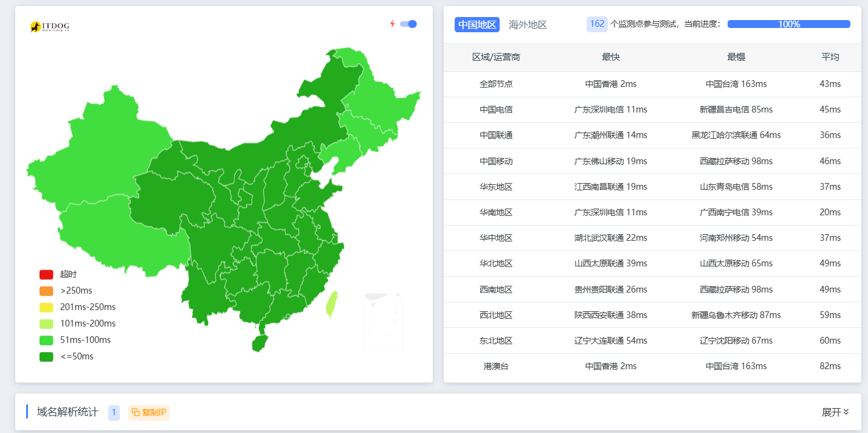Click the yellow 201ms-250ms legend swatch
The image size is (868, 433).
(x=46, y=307)
